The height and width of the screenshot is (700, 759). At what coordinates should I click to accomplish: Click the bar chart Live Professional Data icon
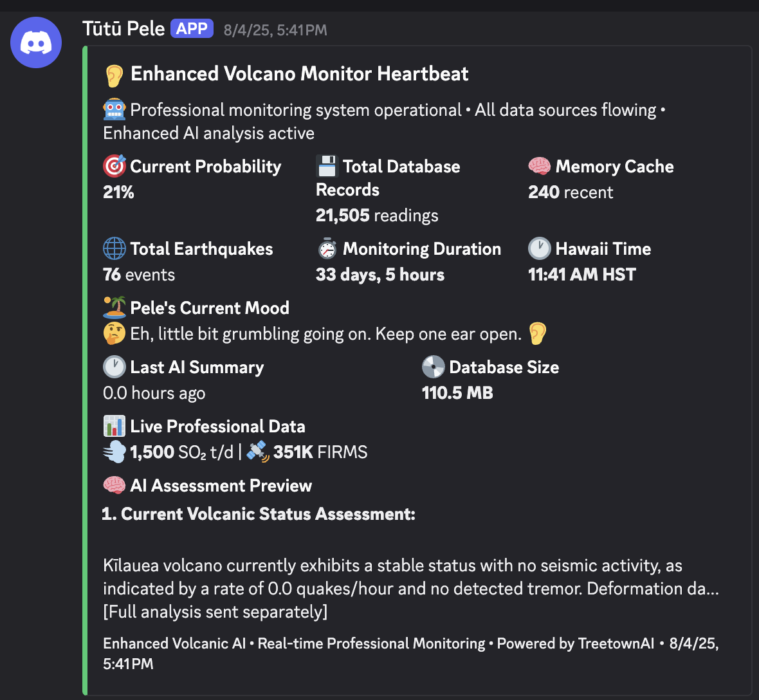point(113,426)
